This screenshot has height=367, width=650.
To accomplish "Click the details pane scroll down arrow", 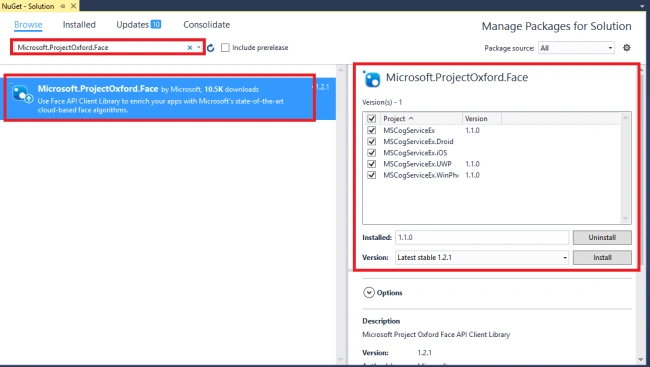I will [x=642, y=360].
